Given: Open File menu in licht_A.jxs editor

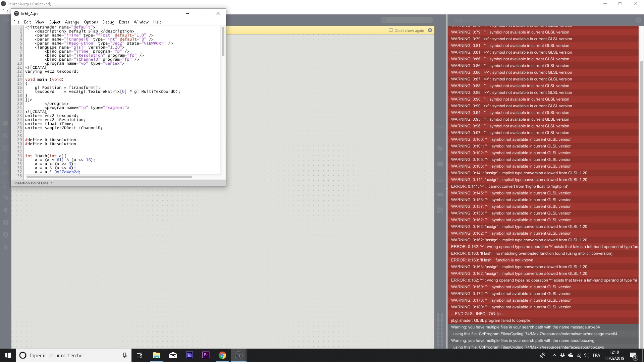Looking at the screenshot, I should (16, 22).
